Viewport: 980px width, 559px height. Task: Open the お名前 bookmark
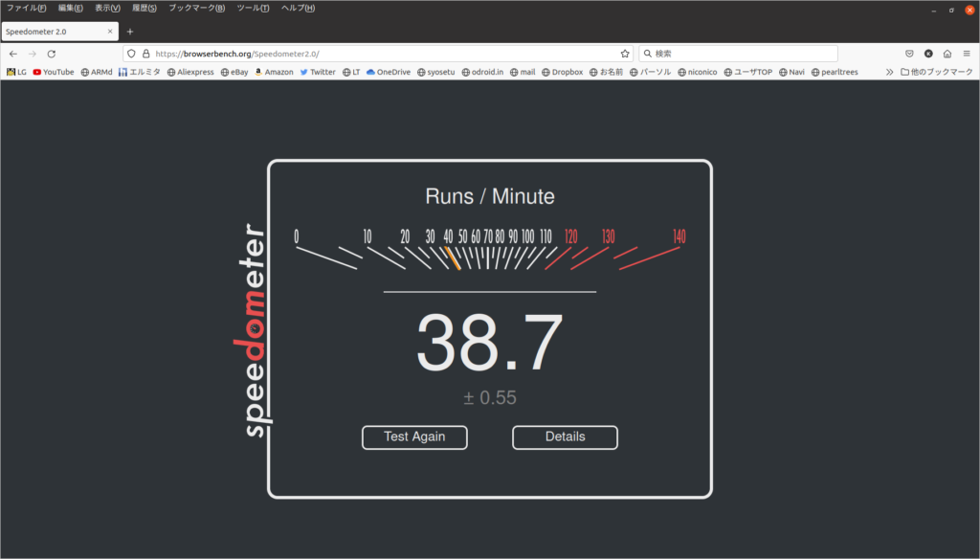606,72
